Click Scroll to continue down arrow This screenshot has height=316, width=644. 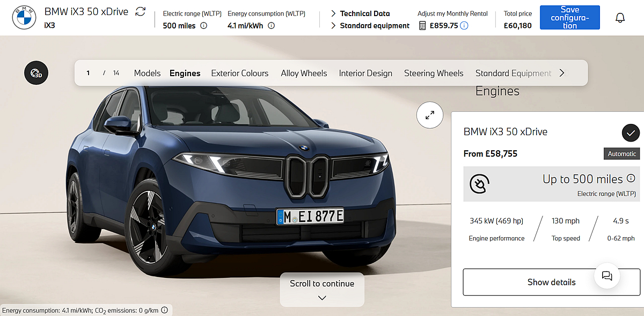tap(322, 298)
